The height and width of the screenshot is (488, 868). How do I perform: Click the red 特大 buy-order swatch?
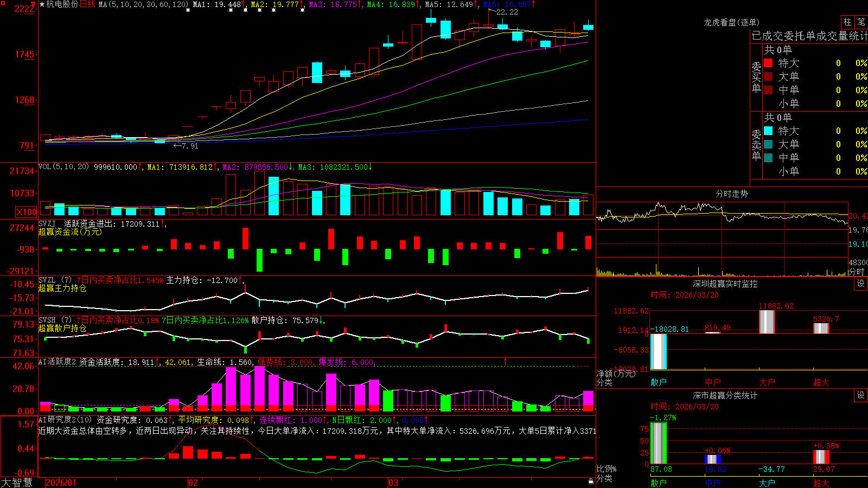point(768,63)
